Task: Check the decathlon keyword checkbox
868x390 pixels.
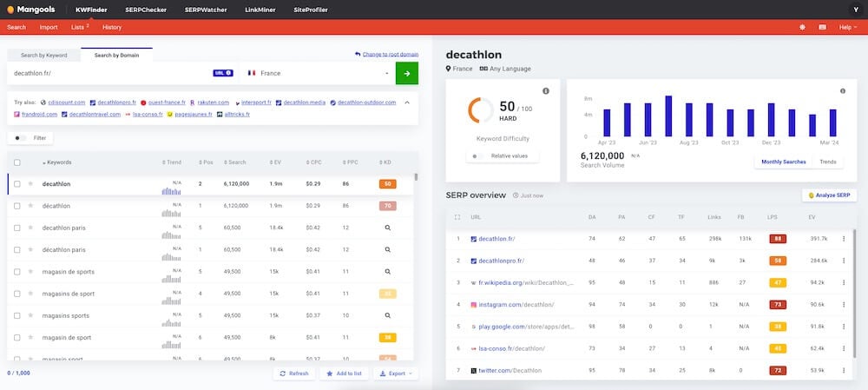Action: pos(17,184)
